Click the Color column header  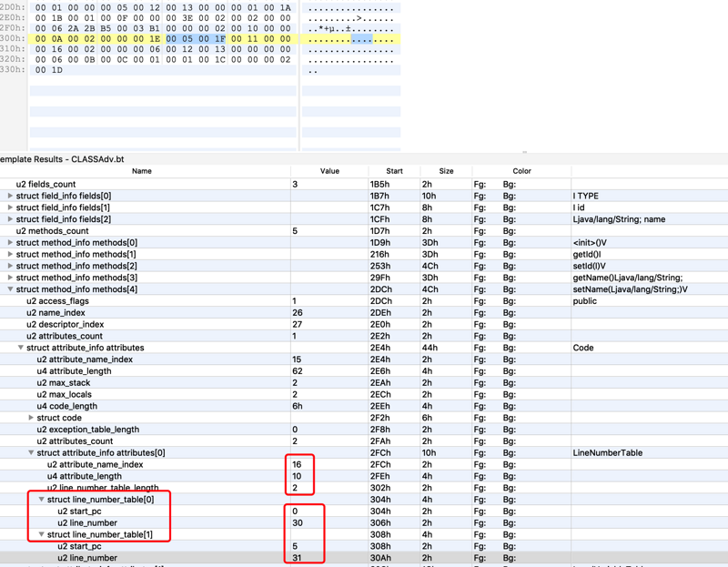pyautogui.click(x=521, y=171)
